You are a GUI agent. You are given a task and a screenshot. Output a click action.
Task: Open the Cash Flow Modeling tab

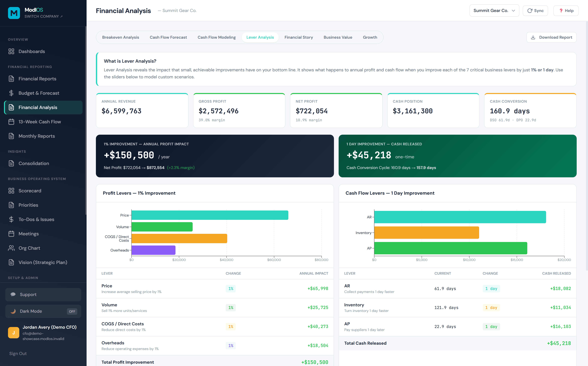pyautogui.click(x=217, y=37)
